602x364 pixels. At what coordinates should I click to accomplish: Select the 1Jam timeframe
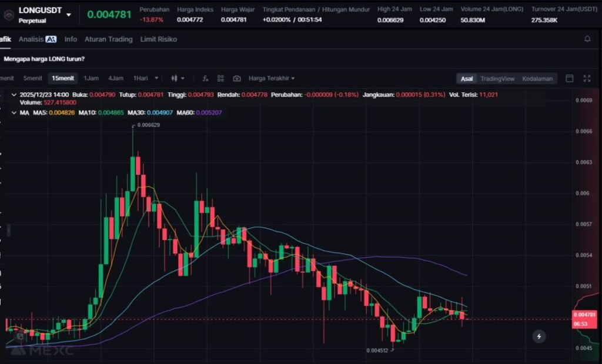91,78
